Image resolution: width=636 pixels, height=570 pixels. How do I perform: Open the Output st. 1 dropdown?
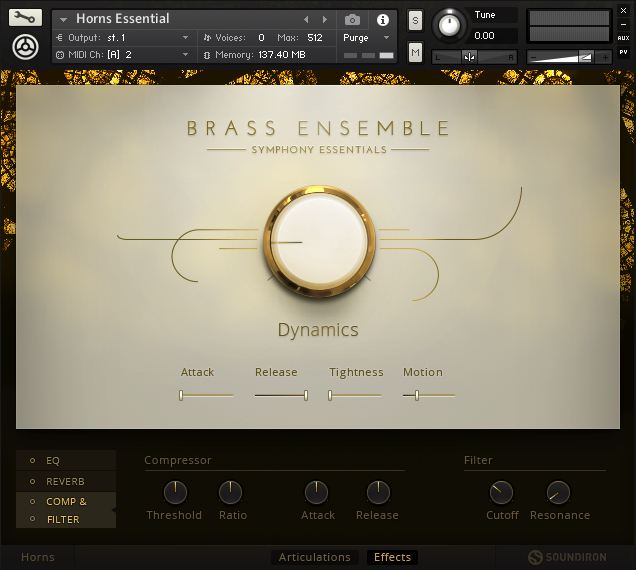click(125, 38)
